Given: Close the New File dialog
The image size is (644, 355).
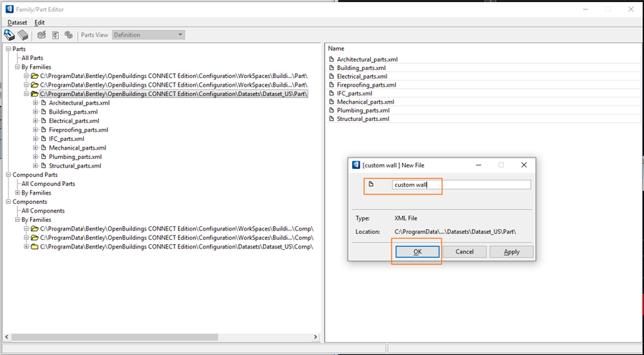Looking at the screenshot, I should click(524, 165).
